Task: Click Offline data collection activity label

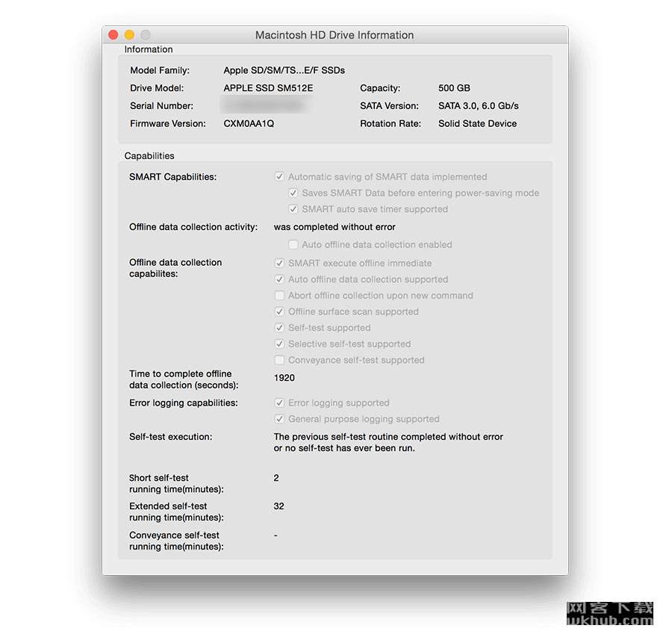Action: pos(193,227)
